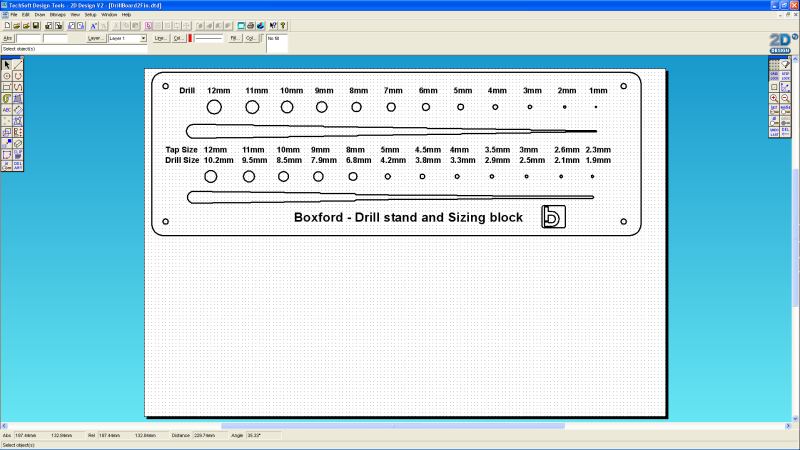Image resolution: width=800 pixels, height=450 pixels.
Task: Open the Draw menu
Action: (x=40, y=15)
